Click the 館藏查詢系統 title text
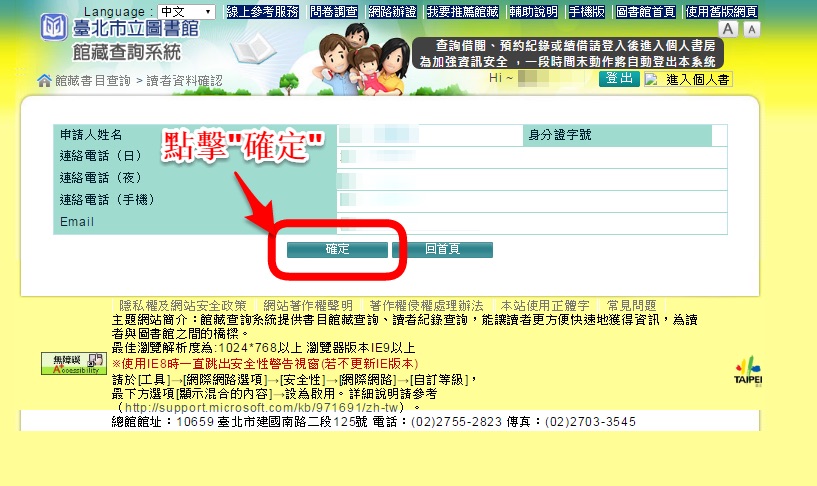This screenshot has height=486, width=817. (127, 52)
